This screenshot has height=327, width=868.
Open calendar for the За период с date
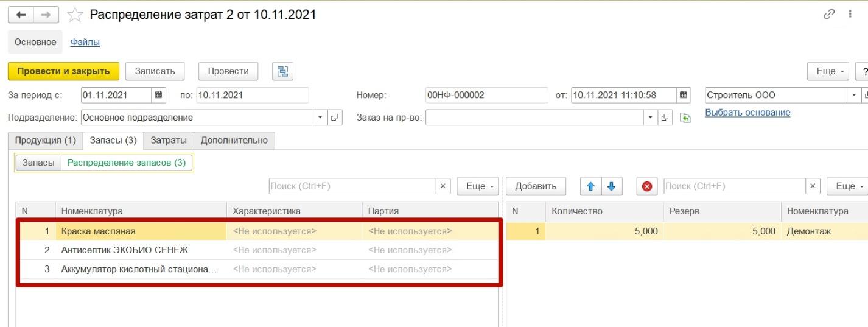pos(158,95)
